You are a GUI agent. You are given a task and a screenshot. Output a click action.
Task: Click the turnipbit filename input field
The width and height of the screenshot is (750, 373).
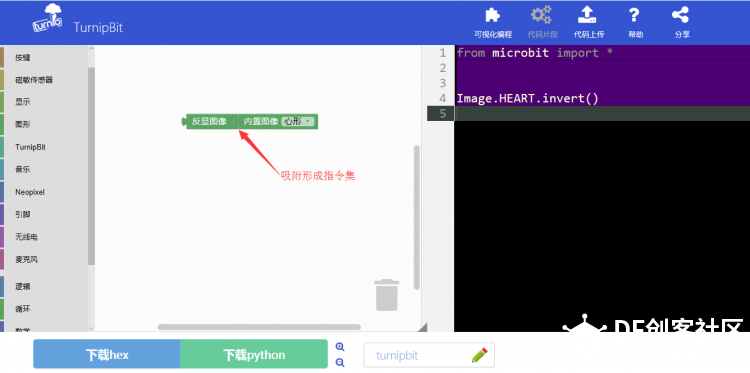click(x=429, y=355)
